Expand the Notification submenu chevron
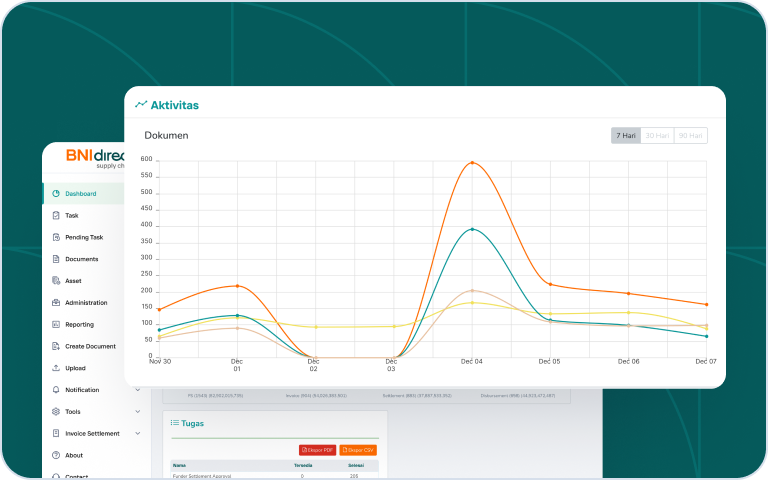This screenshot has width=768, height=480. click(x=137, y=390)
